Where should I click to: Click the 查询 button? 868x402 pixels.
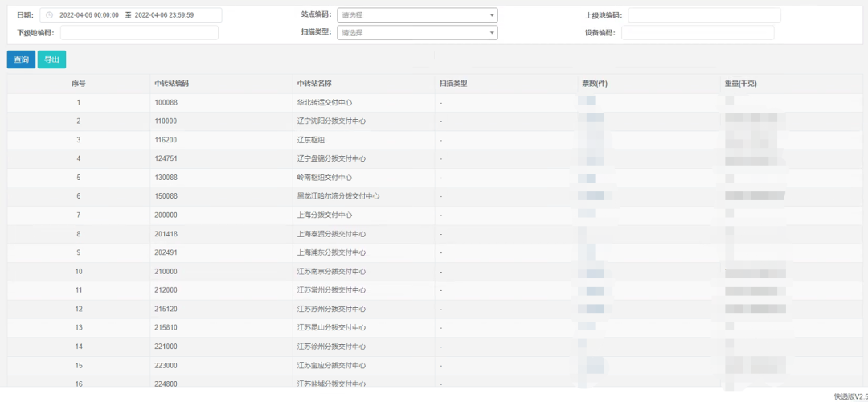(21, 59)
